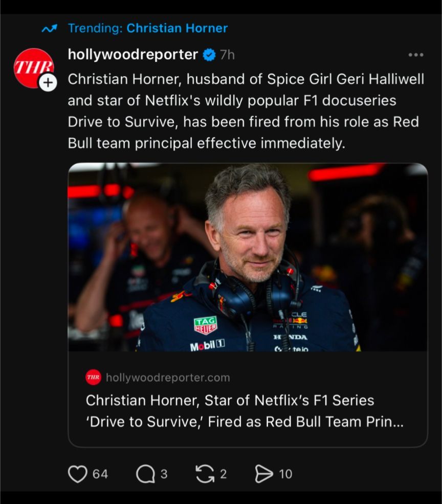Open the hollywoodreporter.com link domain
Viewport: 442px width, 504px height.
168,378
